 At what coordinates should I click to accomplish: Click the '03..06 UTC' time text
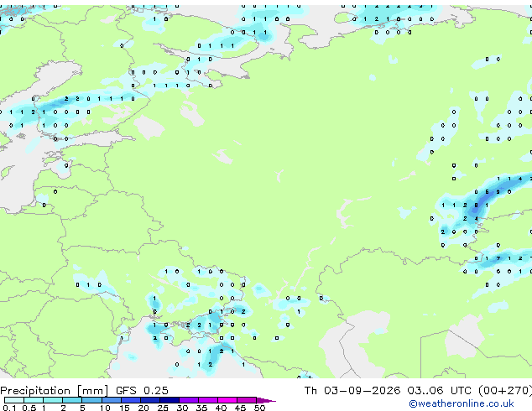coord(440,391)
